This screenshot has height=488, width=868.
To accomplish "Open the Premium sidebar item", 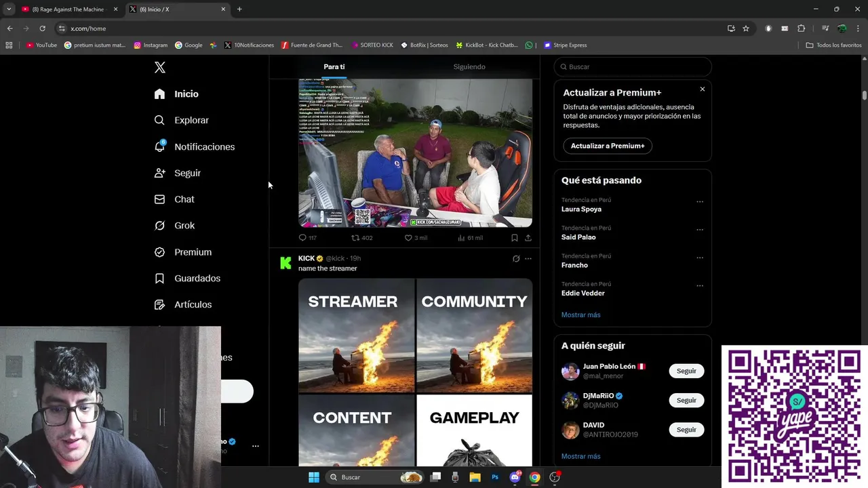I will (x=183, y=252).
